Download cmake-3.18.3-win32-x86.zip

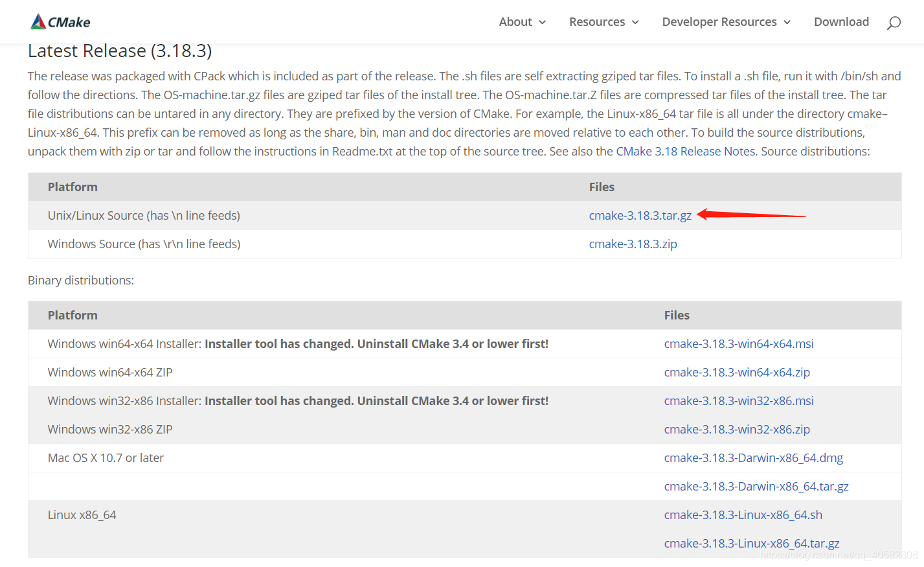737,429
